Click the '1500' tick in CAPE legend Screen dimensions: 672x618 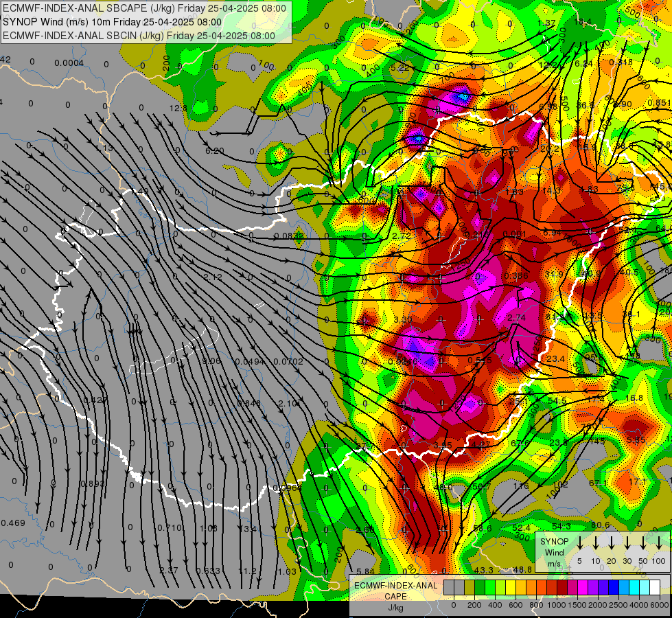[577, 605]
